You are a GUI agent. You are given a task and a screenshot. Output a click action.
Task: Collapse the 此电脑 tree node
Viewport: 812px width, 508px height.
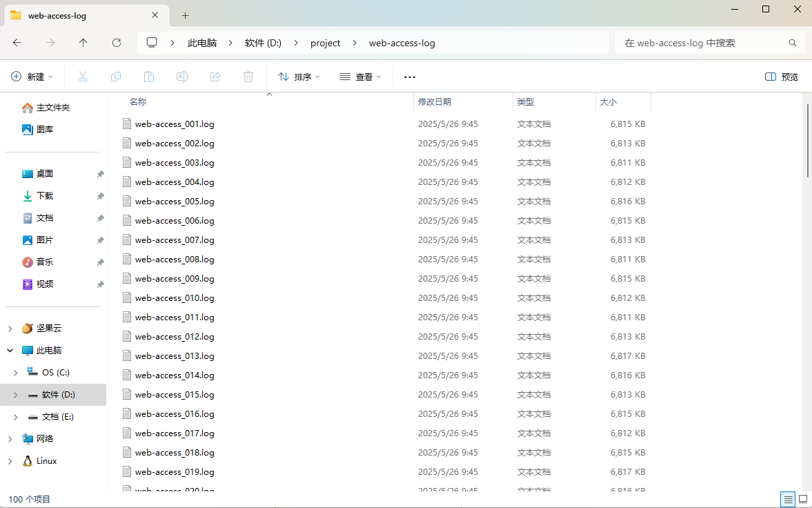tap(10, 351)
